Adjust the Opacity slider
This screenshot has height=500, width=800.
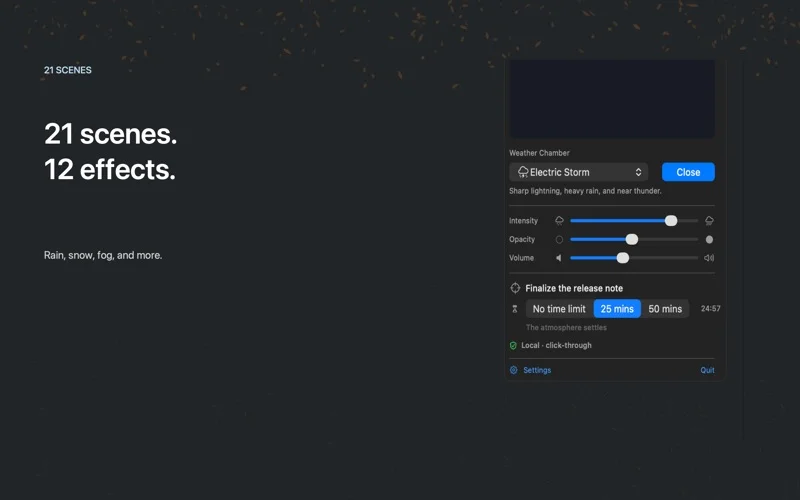pyautogui.click(x=634, y=239)
